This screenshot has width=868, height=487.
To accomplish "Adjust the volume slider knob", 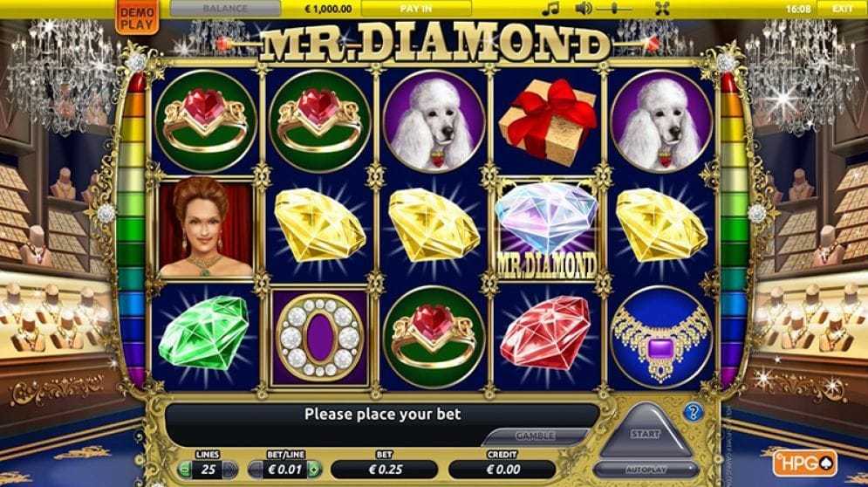I will [614, 9].
